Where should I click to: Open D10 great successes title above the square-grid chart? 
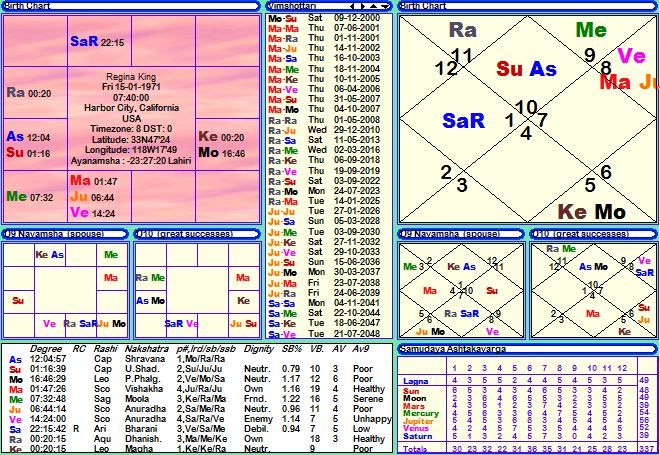[x=184, y=234]
